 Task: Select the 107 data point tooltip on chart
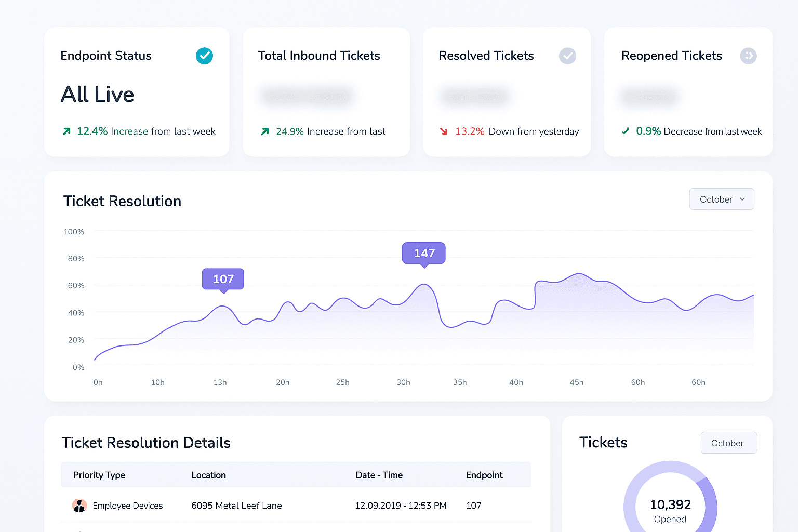(x=222, y=279)
